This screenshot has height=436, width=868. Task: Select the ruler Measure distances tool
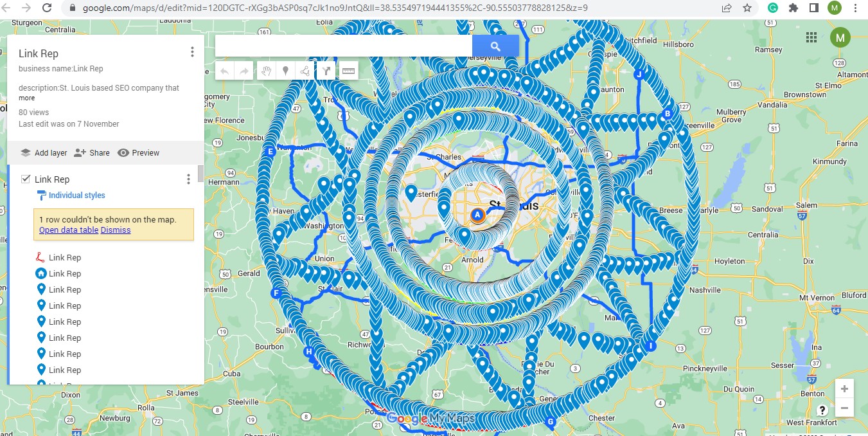(348, 71)
